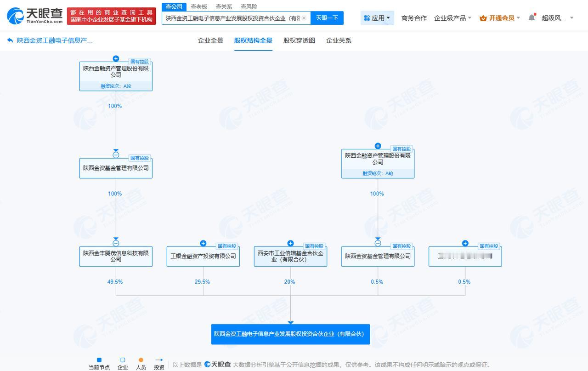Click the bottom-row 陕西金资基金管理有限公司 node

[378, 257]
